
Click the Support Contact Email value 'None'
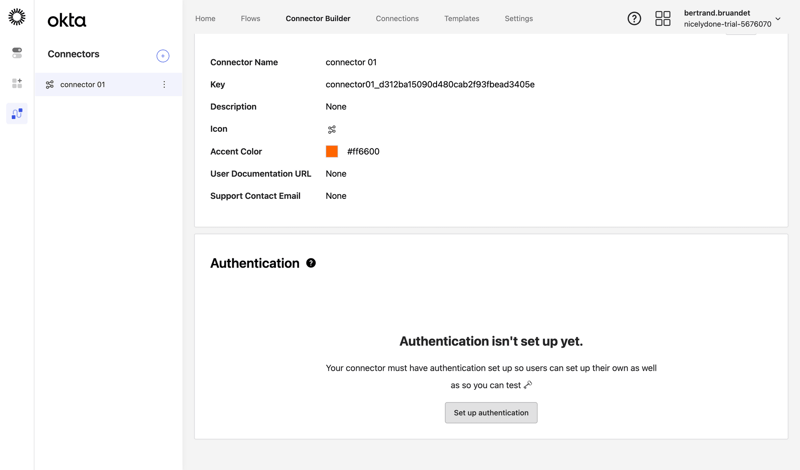coord(336,196)
